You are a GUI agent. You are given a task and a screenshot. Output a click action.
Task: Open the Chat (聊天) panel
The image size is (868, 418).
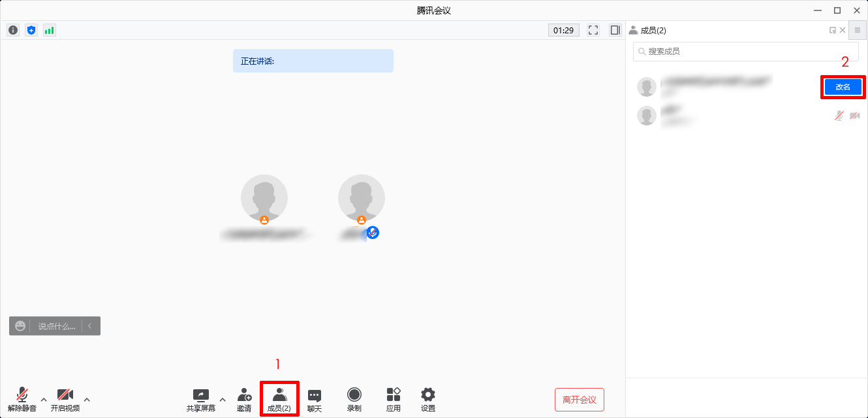(x=315, y=400)
